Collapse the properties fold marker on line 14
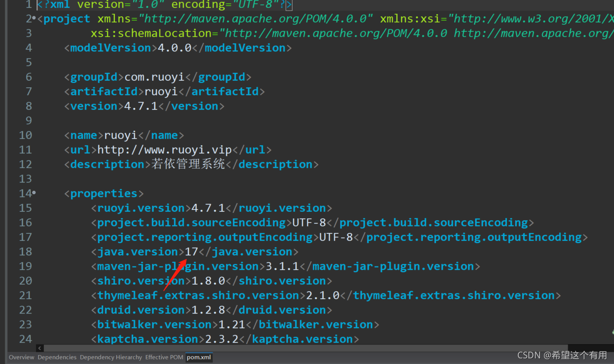 click(x=34, y=193)
